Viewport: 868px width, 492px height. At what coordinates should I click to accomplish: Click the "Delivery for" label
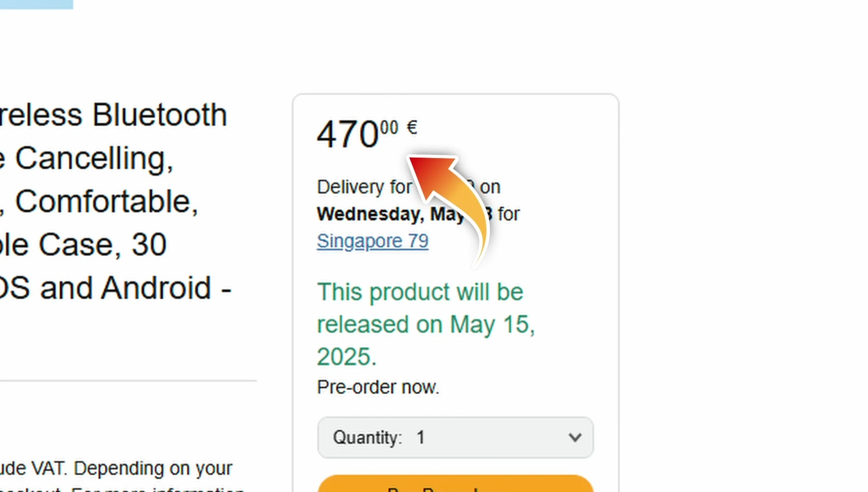364,187
